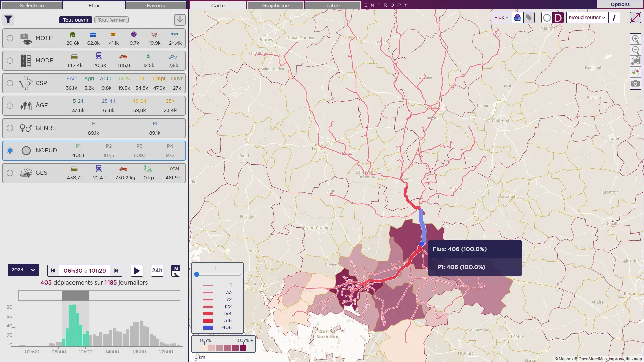Select the graduation cap study motif icon
Image resolution: width=644 pixels, height=362 pixels.
[113, 34]
